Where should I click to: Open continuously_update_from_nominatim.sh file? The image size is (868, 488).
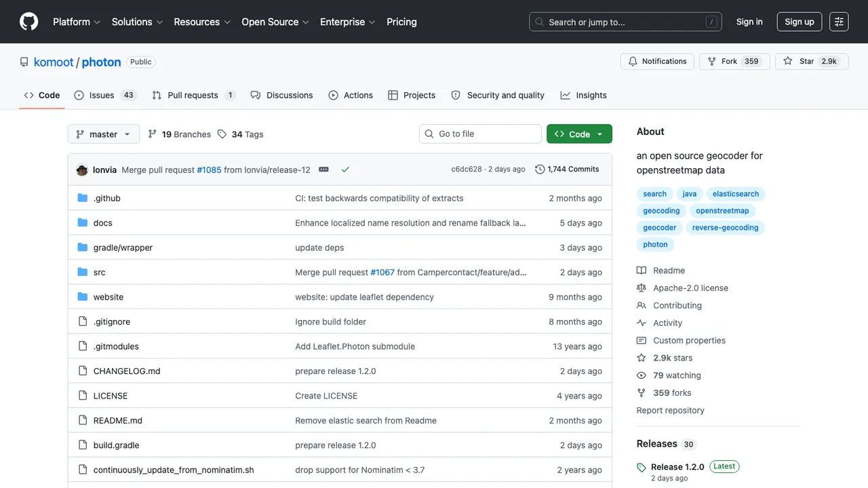[x=174, y=470]
